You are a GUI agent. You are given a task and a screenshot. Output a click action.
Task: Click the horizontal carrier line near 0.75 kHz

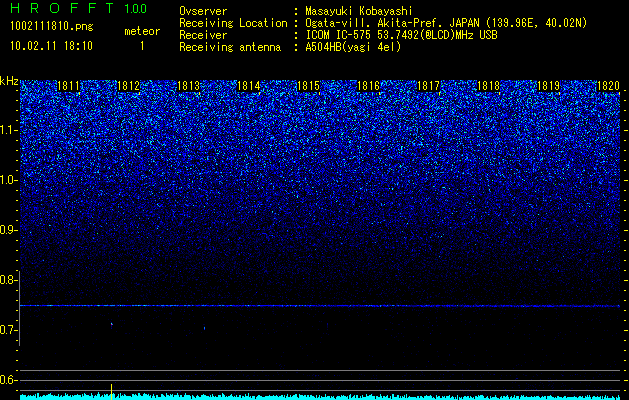tap(320, 306)
